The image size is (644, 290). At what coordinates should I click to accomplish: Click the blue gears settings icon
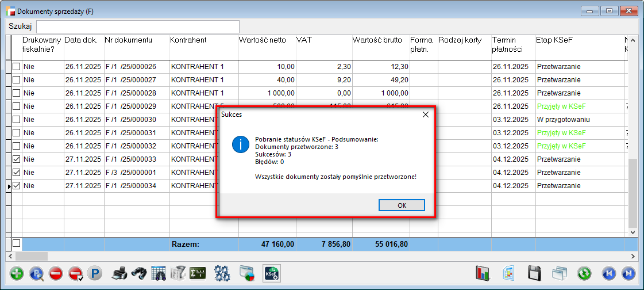coord(222,273)
